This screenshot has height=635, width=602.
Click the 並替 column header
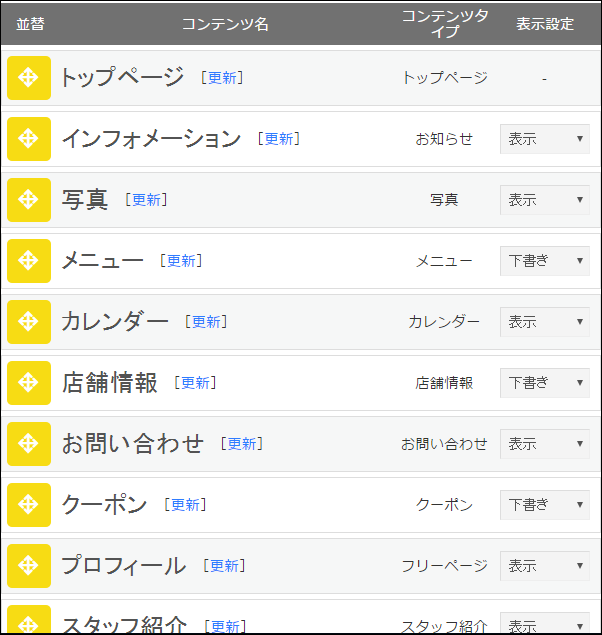(30, 24)
